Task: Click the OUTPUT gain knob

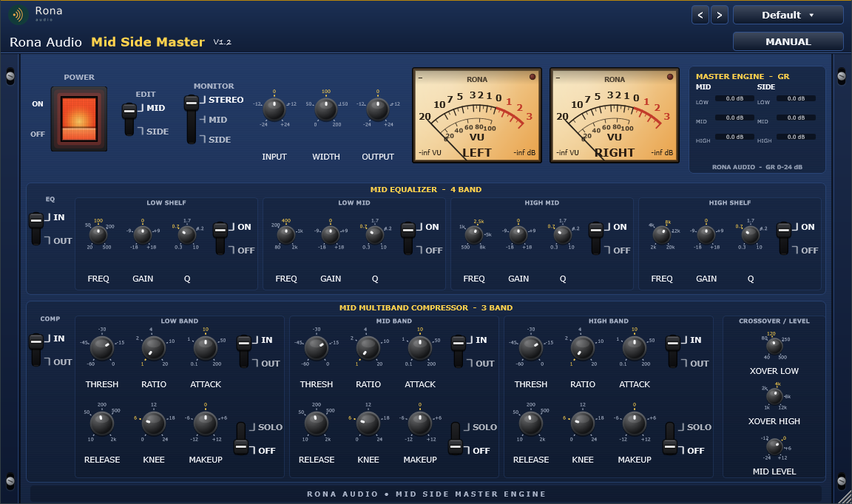Action: (378, 109)
